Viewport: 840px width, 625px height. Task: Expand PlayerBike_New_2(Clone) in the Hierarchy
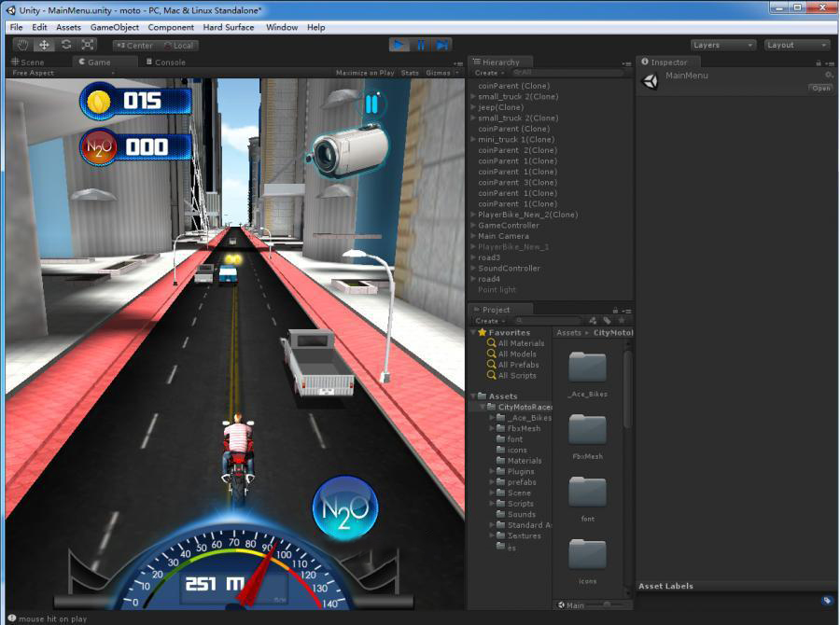[473, 215]
